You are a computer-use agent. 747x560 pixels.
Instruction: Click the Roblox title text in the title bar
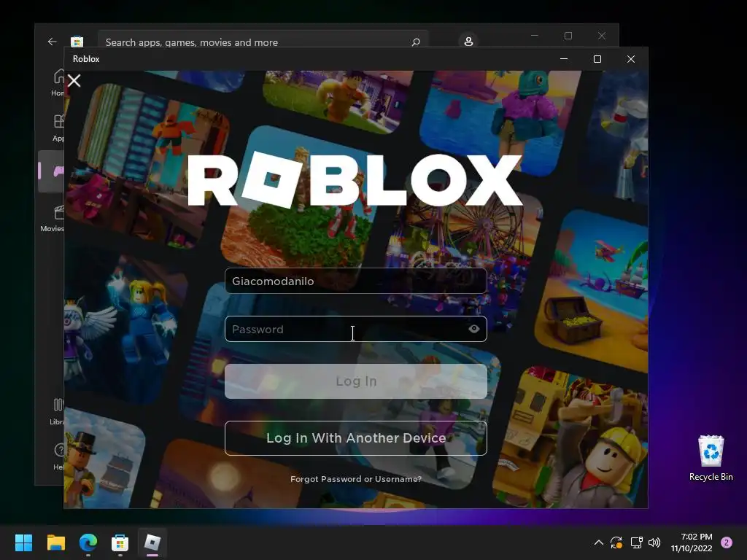(86, 59)
